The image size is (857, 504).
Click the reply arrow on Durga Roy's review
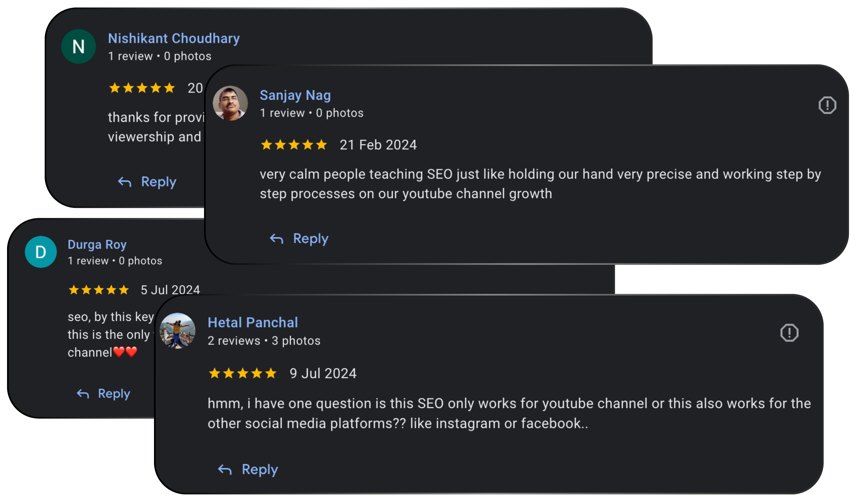click(83, 393)
